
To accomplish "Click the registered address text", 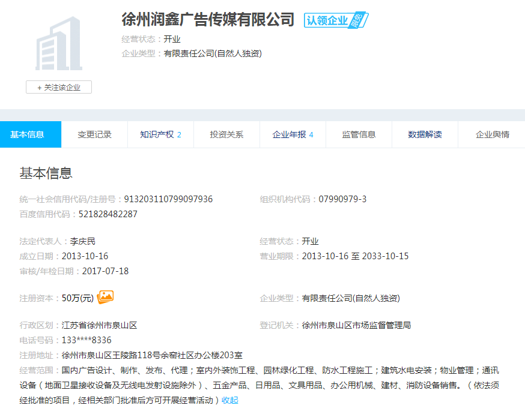I will point(152,355).
